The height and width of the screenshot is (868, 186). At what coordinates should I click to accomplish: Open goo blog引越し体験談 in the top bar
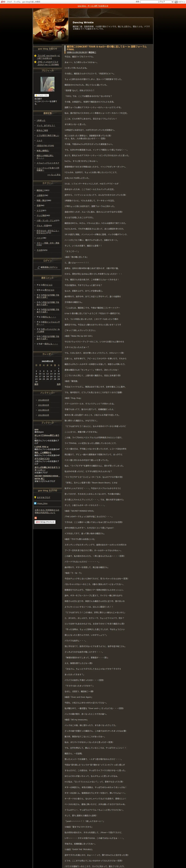31,2
